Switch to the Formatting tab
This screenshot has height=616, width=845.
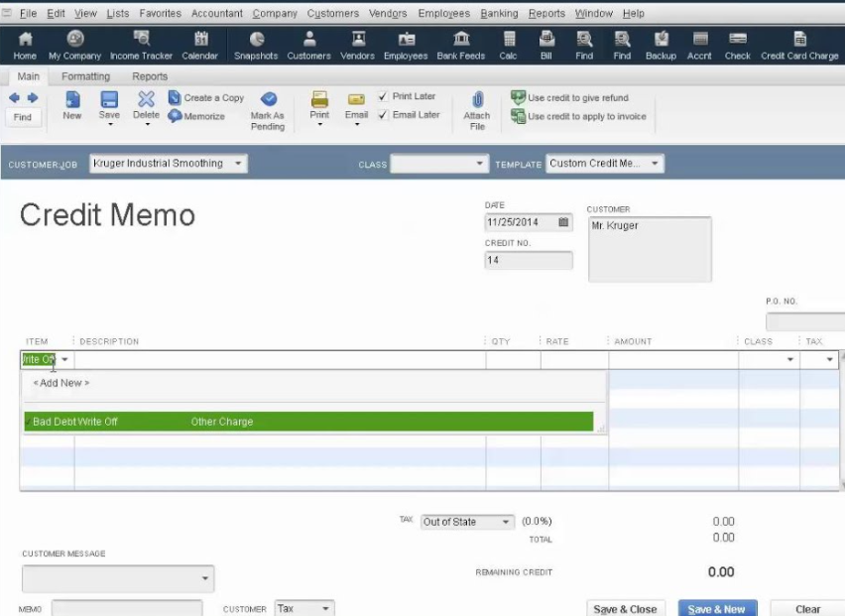(85, 76)
